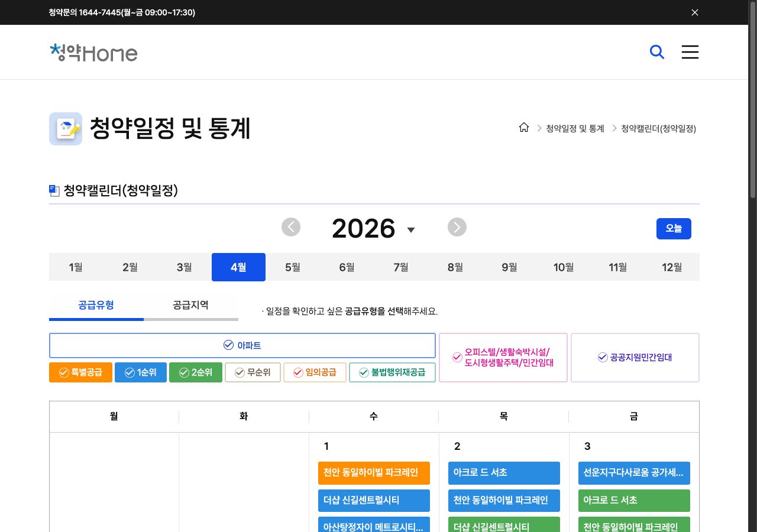Select the 5월 month tab

pyautogui.click(x=293, y=267)
